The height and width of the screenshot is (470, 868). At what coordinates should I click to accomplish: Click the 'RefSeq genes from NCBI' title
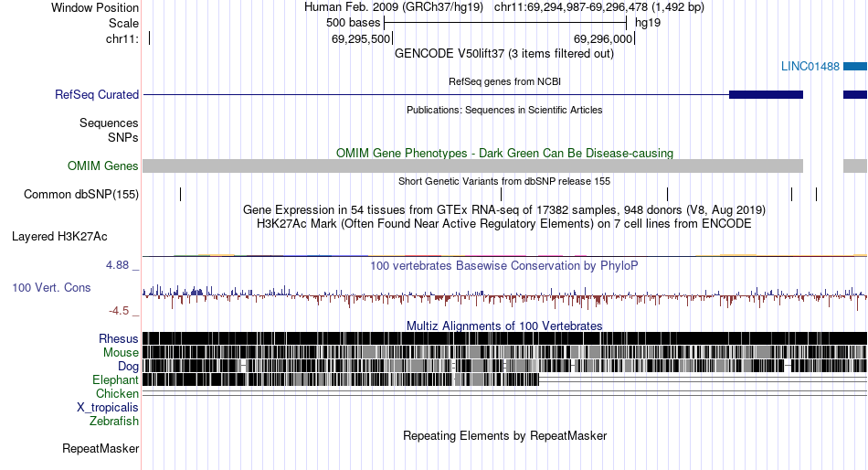504,81
